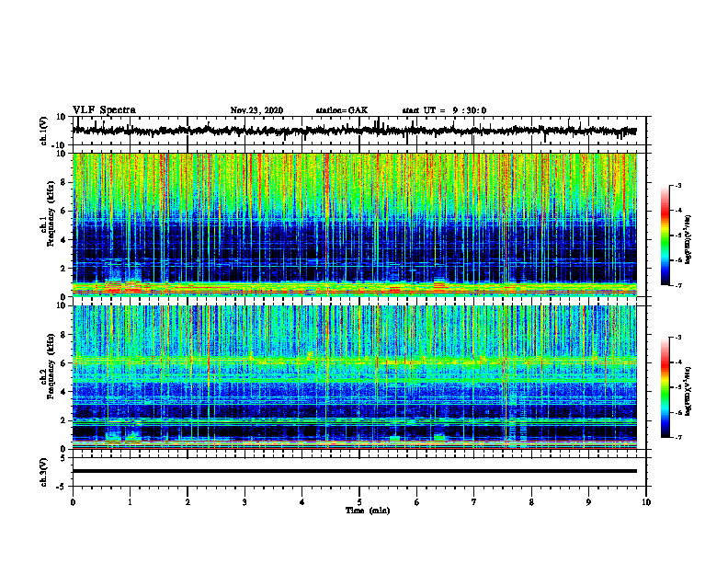The width and height of the screenshot is (728, 563).
Task: Click the ch.2 "Frequency (kHz)" axis label
Action: tap(51, 366)
